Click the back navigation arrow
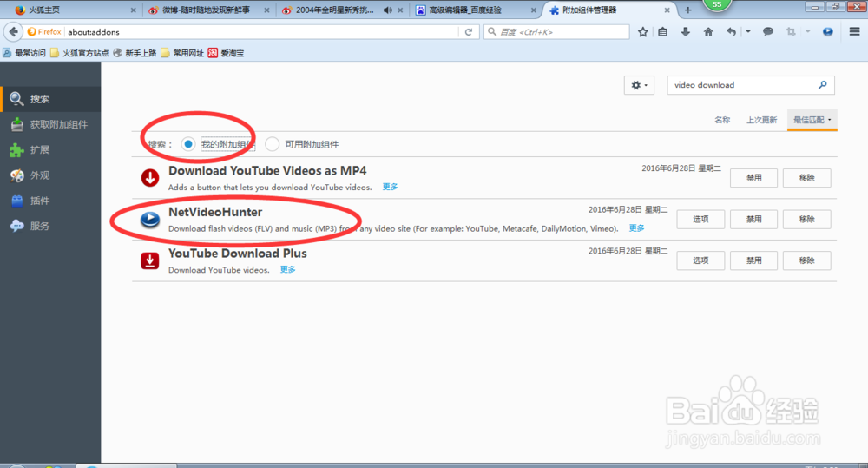The height and width of the screenshot is (468, 868). click(13, 32)
